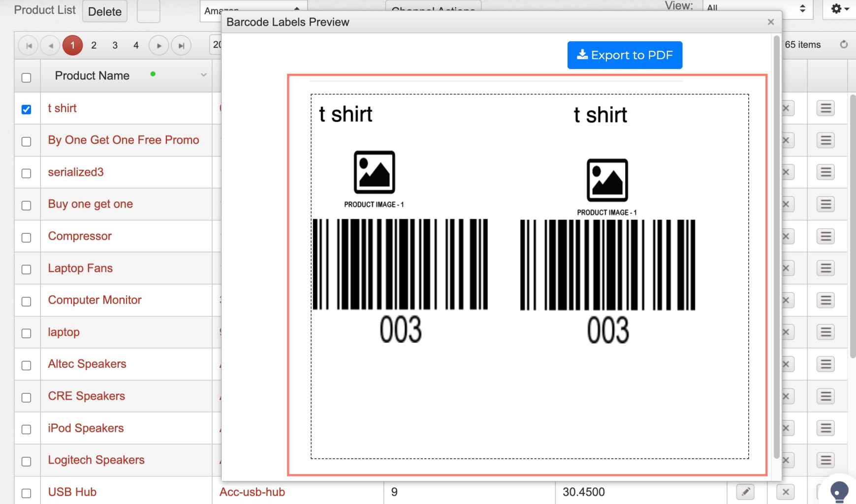Open the Logitech Speakers product link
Screen dimensions: 856x504
click(x=96, y=460)
